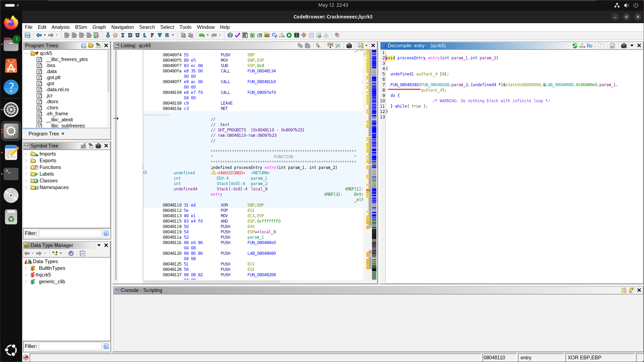Click the Save program toolbar icon
Screen dimensions: 644x362
point(28,35)
